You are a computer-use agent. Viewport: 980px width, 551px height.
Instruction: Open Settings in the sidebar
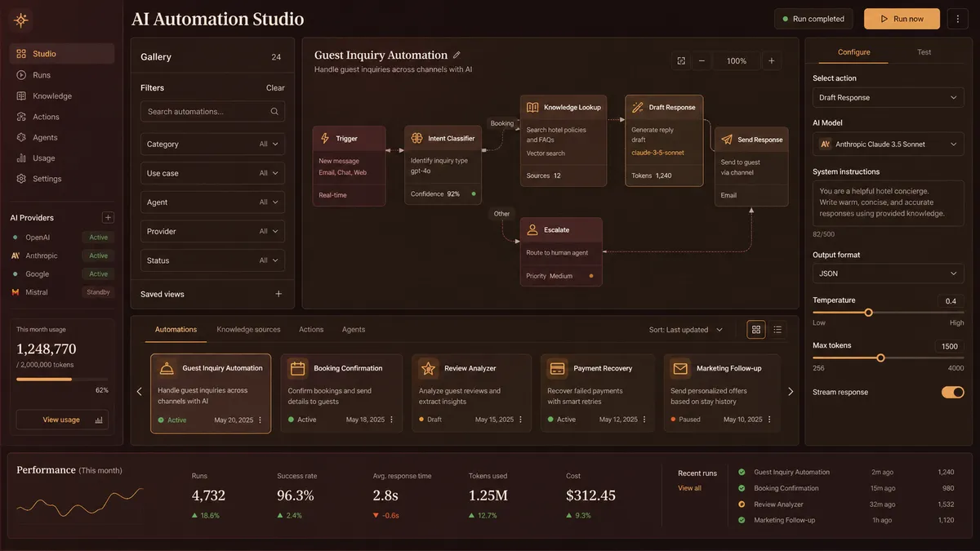62,179
